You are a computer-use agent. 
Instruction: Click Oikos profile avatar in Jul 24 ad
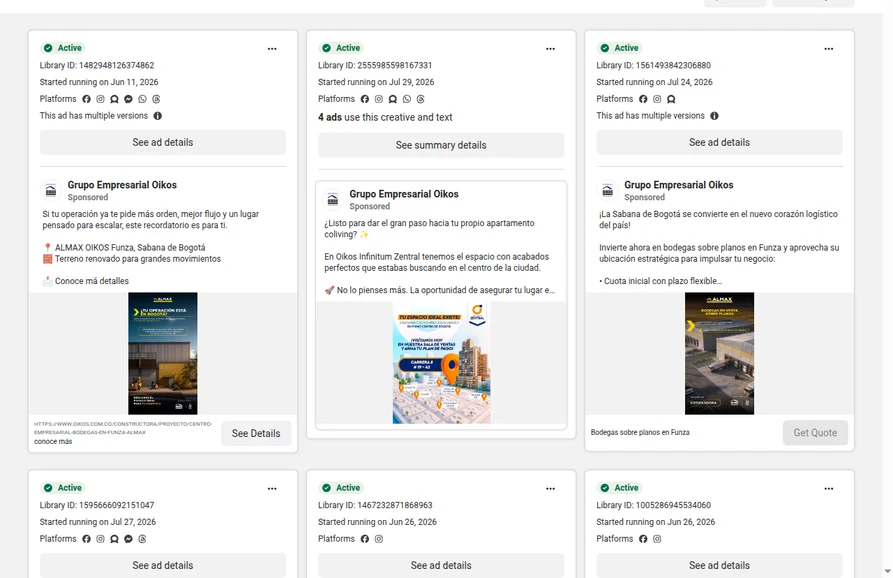pos(608,190)
